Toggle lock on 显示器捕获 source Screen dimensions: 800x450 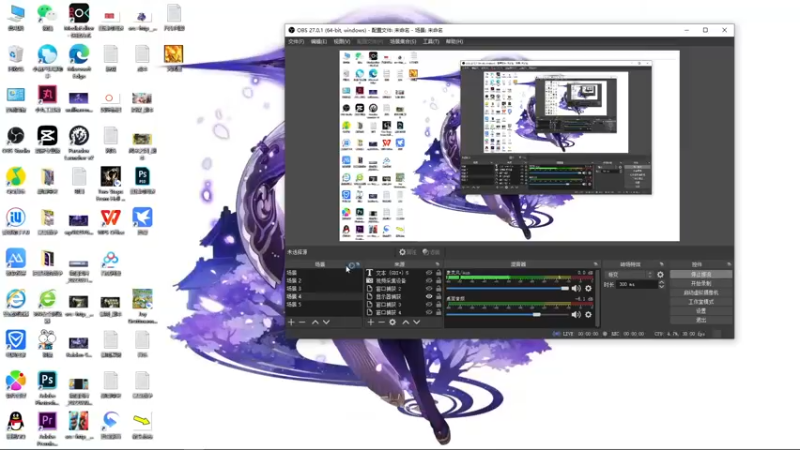click(x=438, y=296)
